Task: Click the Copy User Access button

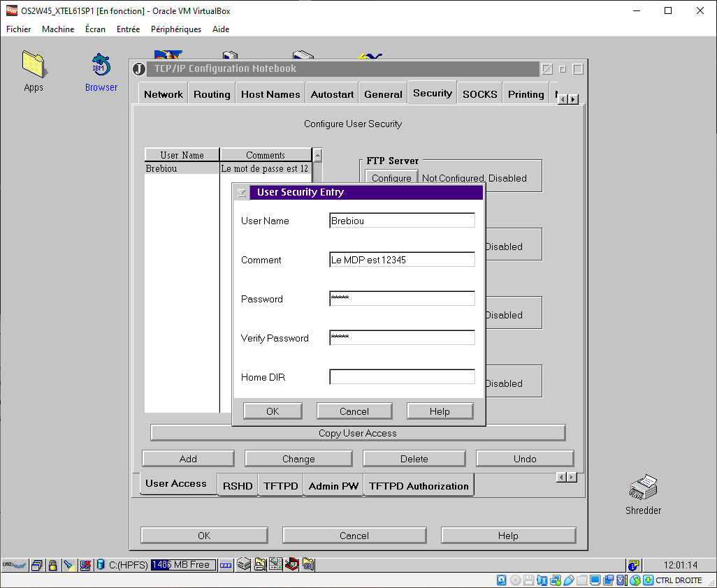Action: pyautogui.click(x=357, y=433)
